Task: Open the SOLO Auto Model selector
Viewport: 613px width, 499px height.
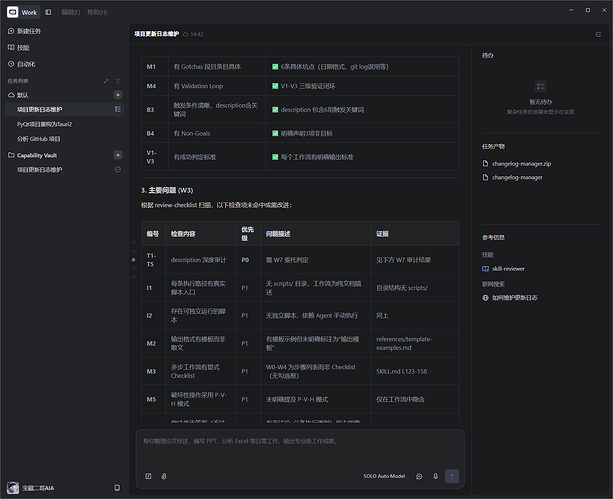Action: pos(384,476)
